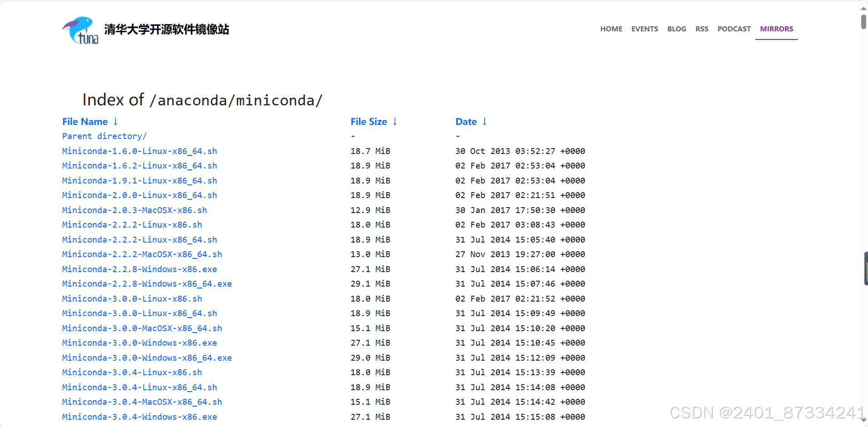Select date '31 Jul 2014 15:15:08 +0000'
Viewport: 868px width, 427px height.
pos(520,417)
